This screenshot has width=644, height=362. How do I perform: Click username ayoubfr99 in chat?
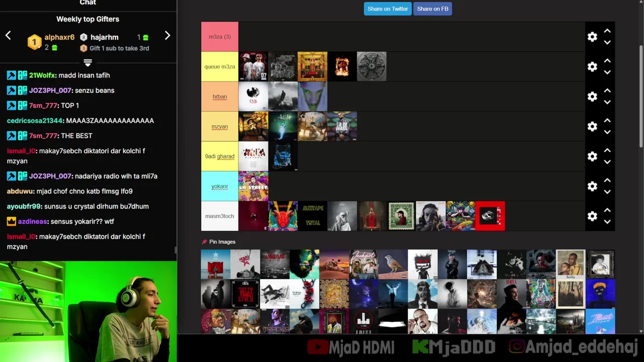point(24,206)
